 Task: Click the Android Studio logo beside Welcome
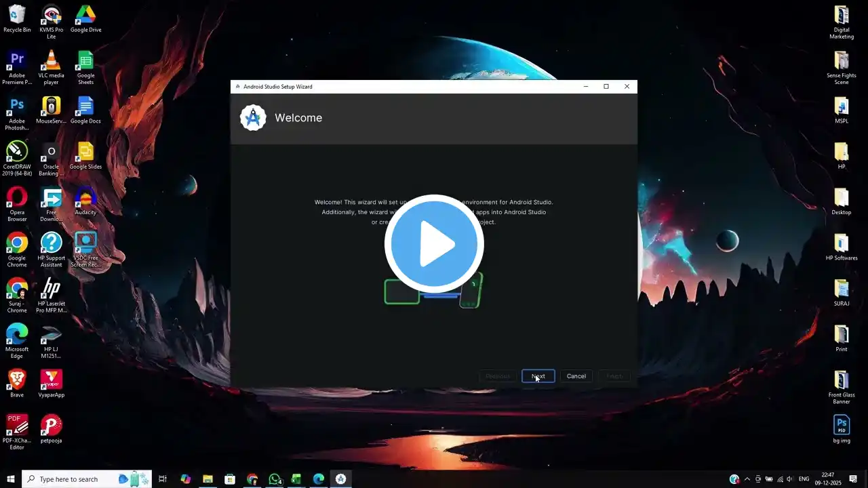[x=253, y=118]
